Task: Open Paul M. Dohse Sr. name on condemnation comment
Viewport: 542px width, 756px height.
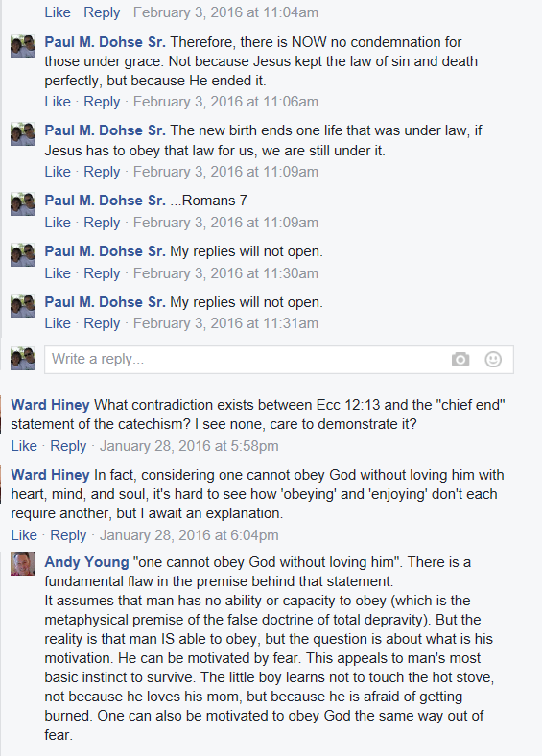Action: coord(106,42)
